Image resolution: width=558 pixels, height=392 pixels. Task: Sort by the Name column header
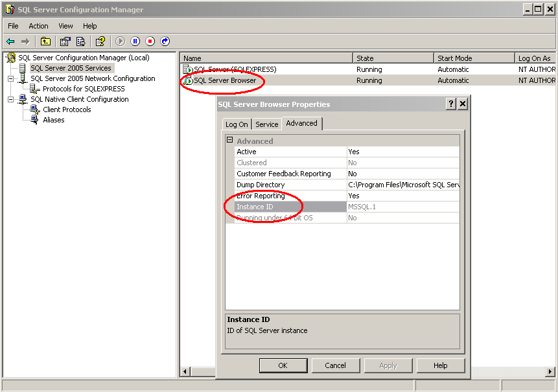click(266, 58)
